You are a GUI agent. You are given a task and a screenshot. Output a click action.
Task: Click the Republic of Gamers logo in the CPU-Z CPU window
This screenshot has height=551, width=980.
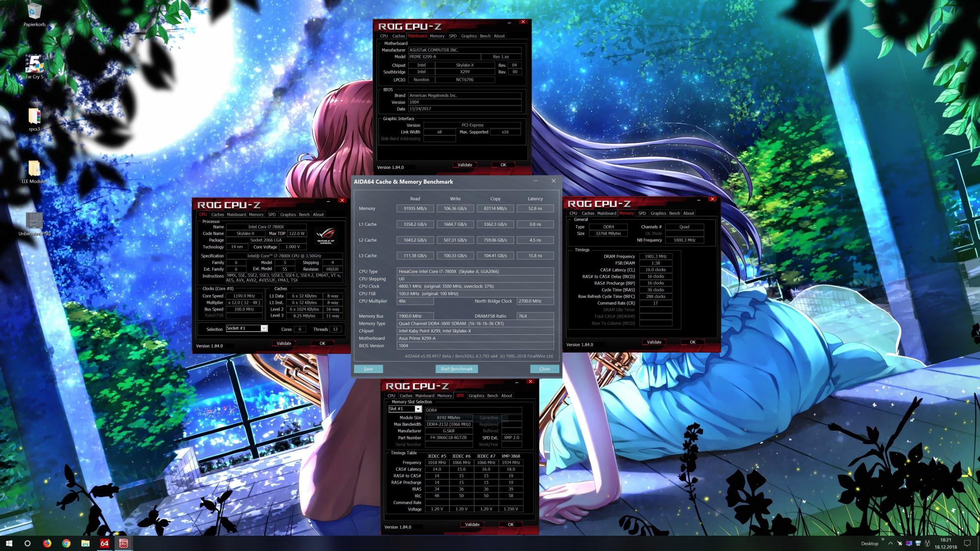point(326,236)
